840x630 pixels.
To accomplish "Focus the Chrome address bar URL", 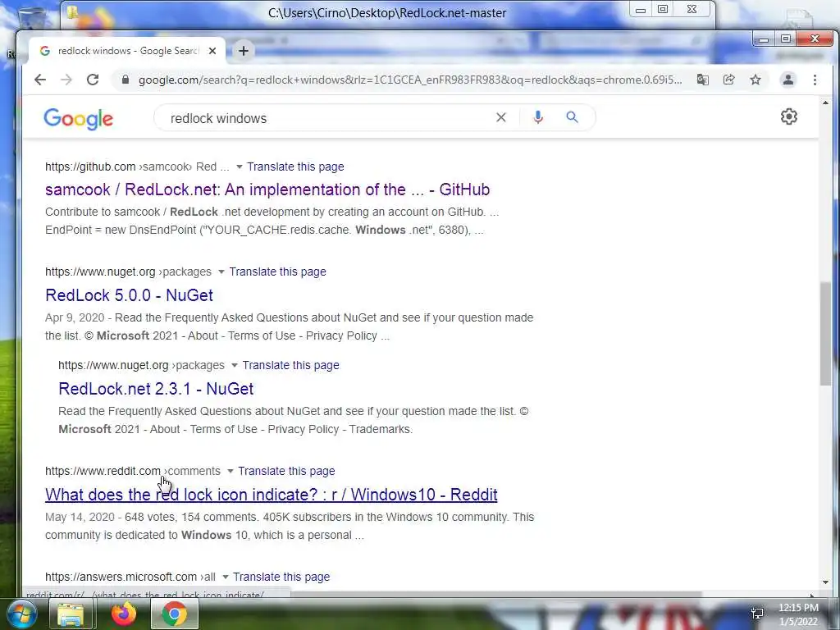I will [x=410, y=80].
